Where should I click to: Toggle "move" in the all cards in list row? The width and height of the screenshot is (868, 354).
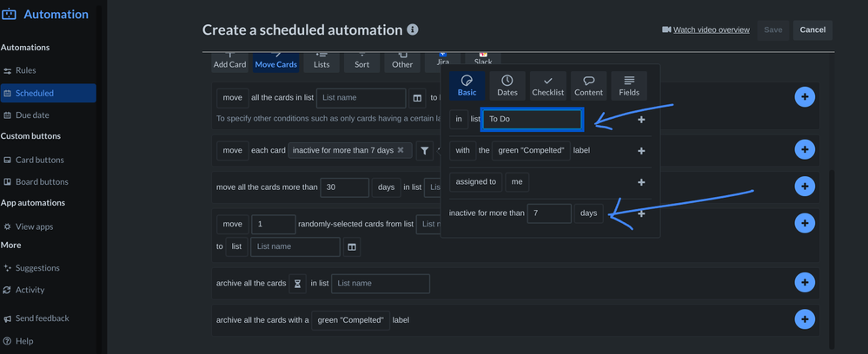coord(233,98)
